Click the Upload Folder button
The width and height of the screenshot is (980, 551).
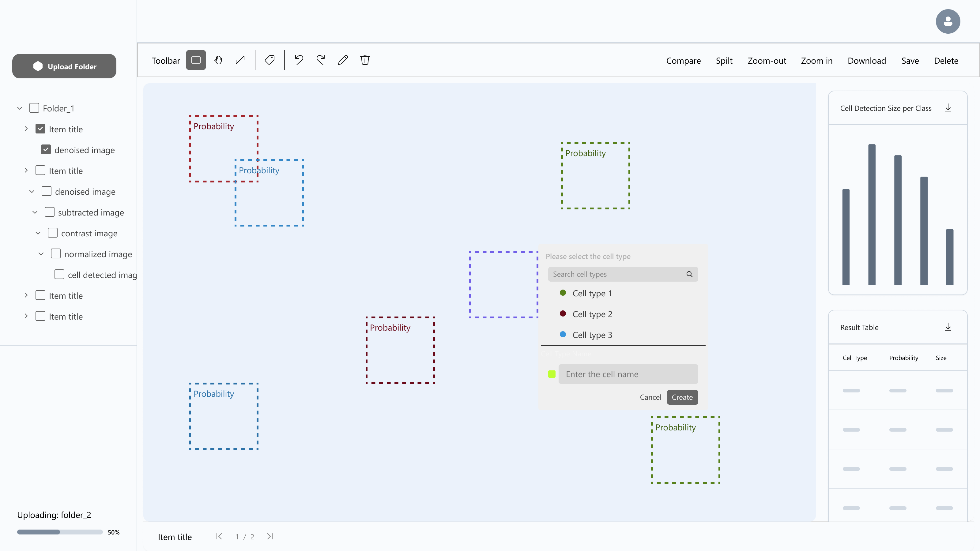(64, 66)
